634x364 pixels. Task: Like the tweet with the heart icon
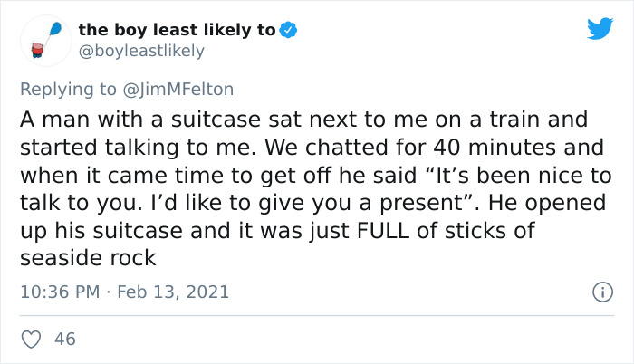coord(31,339)
